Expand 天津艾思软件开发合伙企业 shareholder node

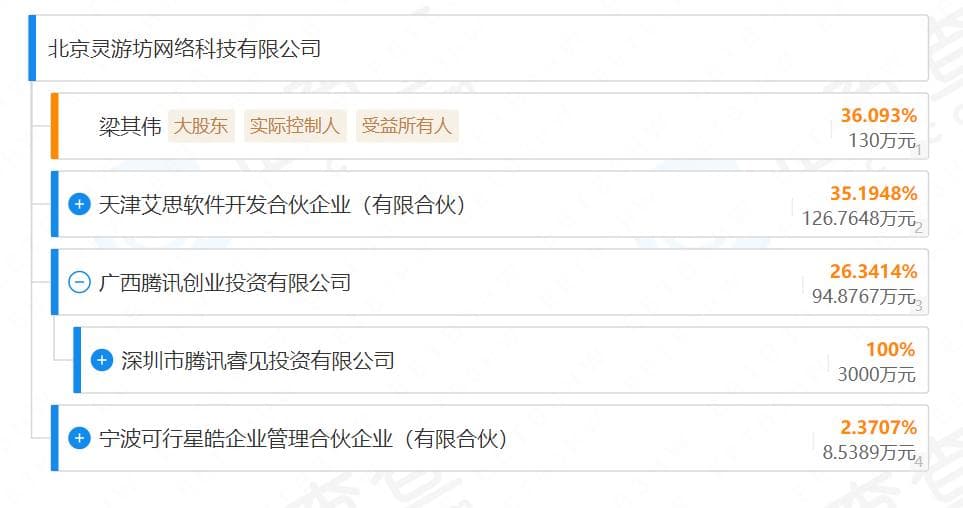point(79,205)
